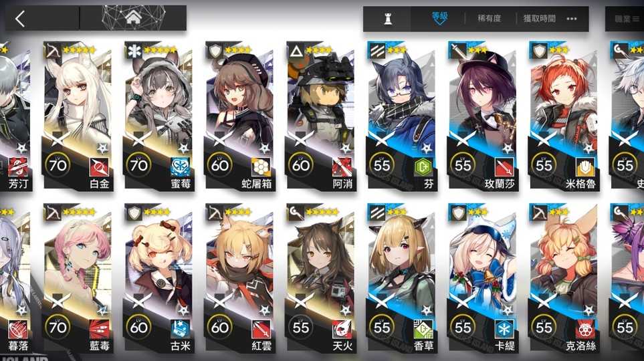The image size is (644, 361).
Task: Tap 克洛絲's red skill icon
Action: tap(585, 329)
